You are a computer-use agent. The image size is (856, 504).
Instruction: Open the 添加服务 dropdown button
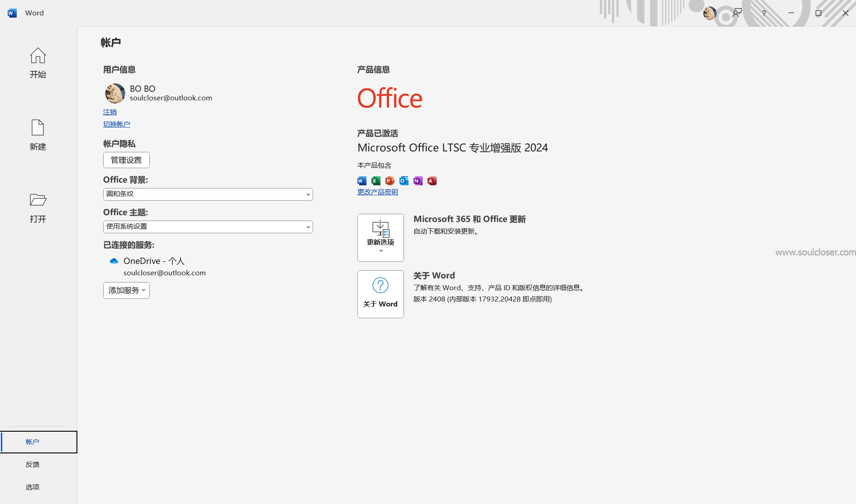coord(126,290)
